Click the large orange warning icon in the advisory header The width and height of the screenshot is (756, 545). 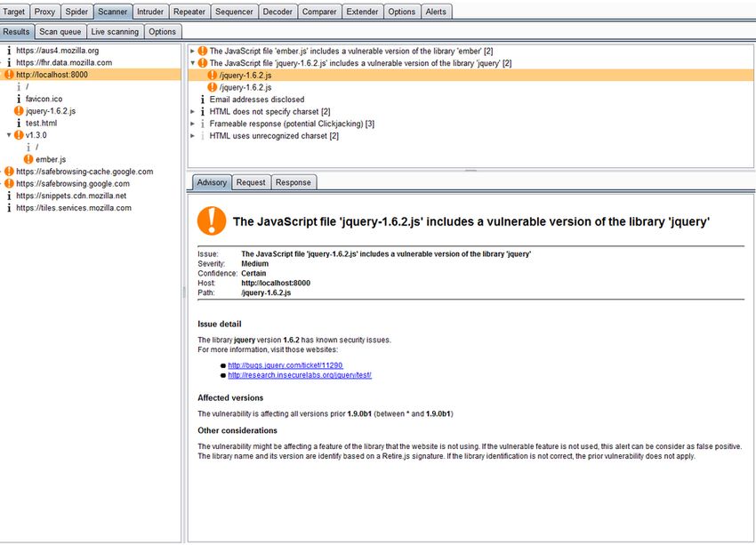click(x=212, y=220)
